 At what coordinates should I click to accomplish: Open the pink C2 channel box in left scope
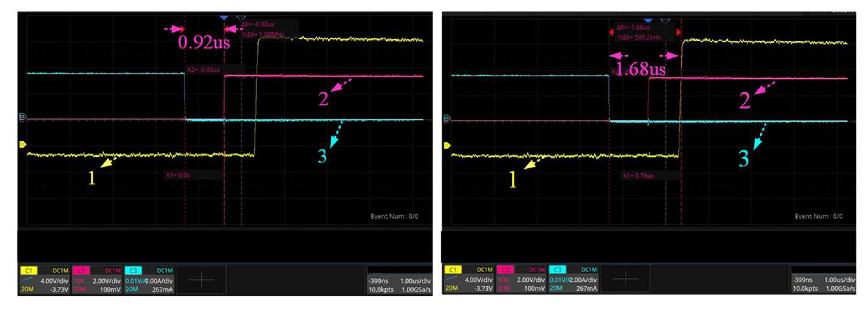click(x=97, y=280)
